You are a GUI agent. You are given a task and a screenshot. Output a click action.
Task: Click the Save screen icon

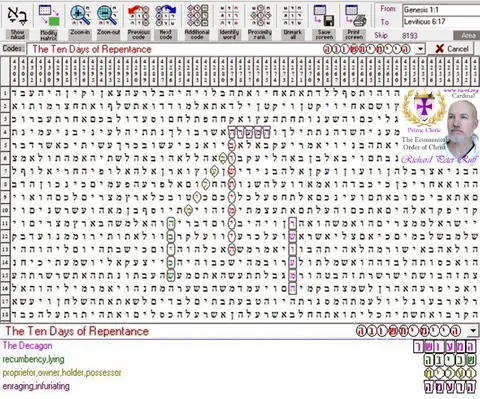coord(324,15)
